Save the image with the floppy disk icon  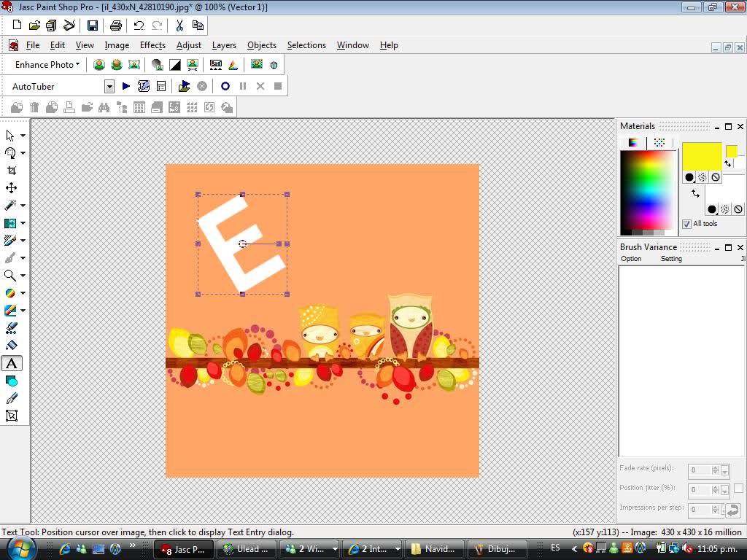pyautogui.click(x=93, y=26)
